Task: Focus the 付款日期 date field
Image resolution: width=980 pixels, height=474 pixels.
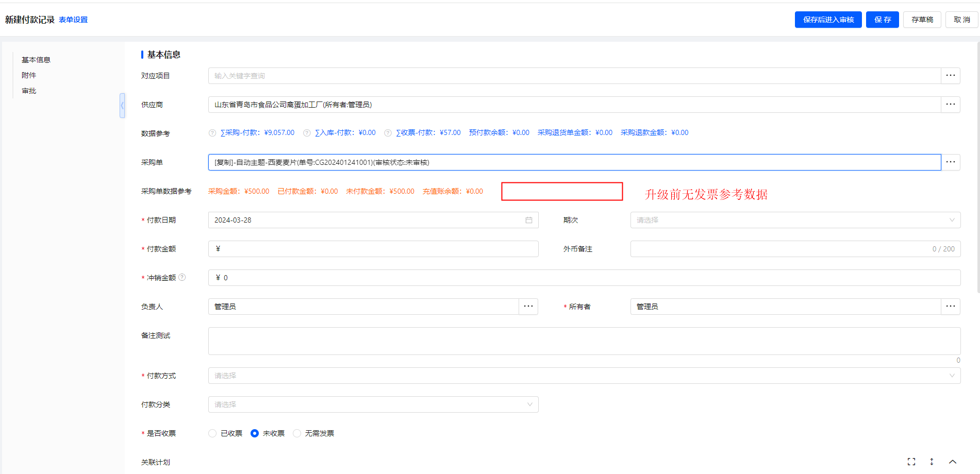Action: click(x=373, y=220)
